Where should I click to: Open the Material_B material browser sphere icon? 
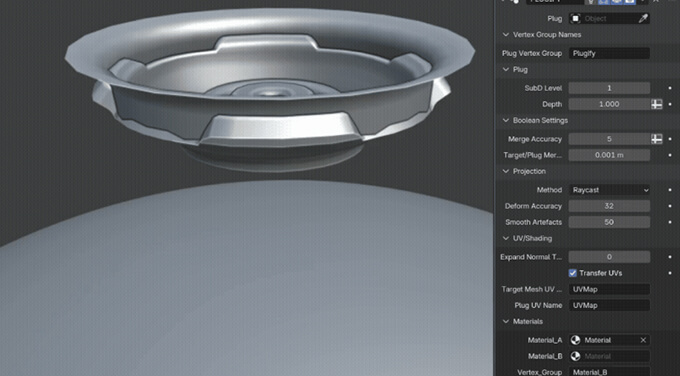tap(575, 356)
